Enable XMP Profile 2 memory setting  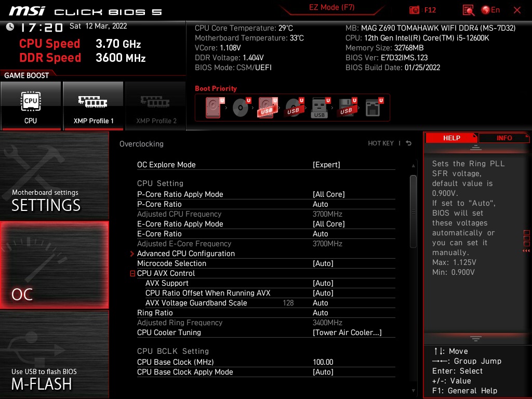[x=156, y=106]
